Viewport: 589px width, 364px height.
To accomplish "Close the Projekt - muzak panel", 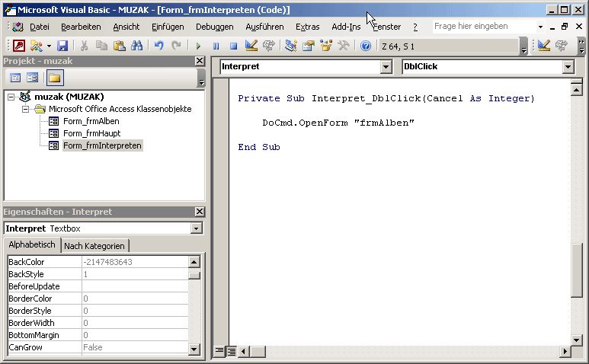I will [x=200, y=61].
